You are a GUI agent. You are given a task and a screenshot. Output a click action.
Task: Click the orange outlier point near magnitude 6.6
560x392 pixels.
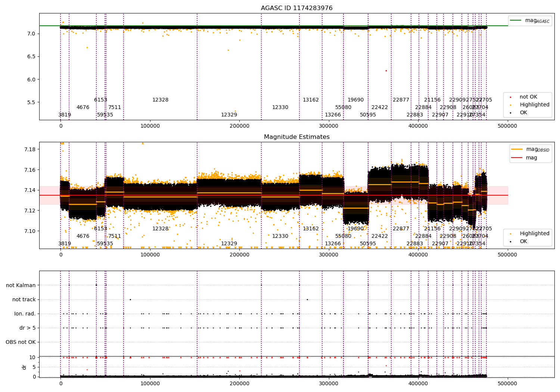(228, 50)
